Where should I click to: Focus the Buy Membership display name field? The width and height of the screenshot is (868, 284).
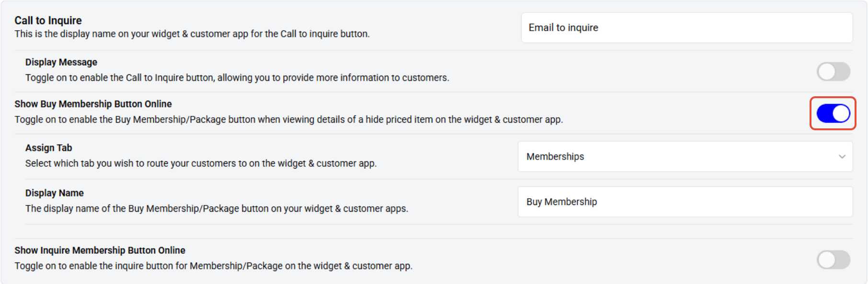685,202
